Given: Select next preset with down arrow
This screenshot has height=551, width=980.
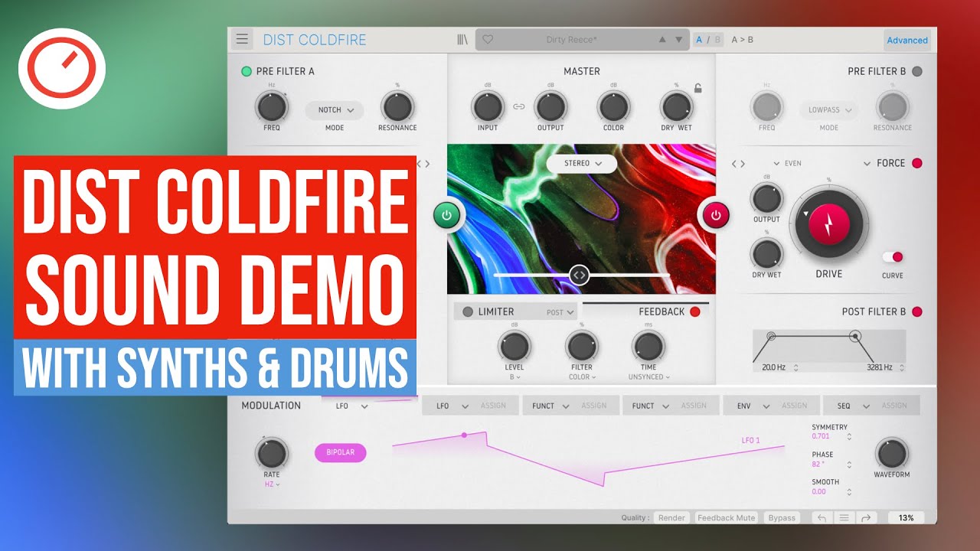Looking at the screenshot, I should (x=678, y=40).
